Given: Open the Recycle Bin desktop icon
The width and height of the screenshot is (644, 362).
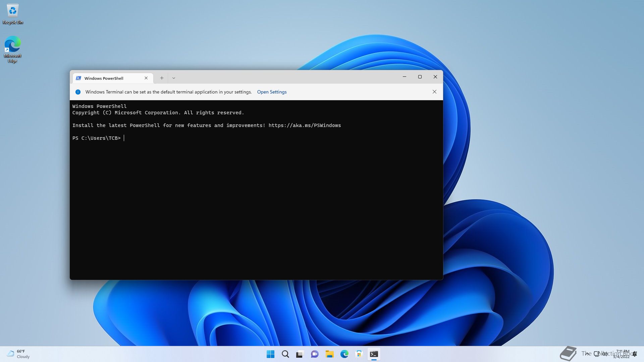Looking at the screenshot, I should coord(13,14).
